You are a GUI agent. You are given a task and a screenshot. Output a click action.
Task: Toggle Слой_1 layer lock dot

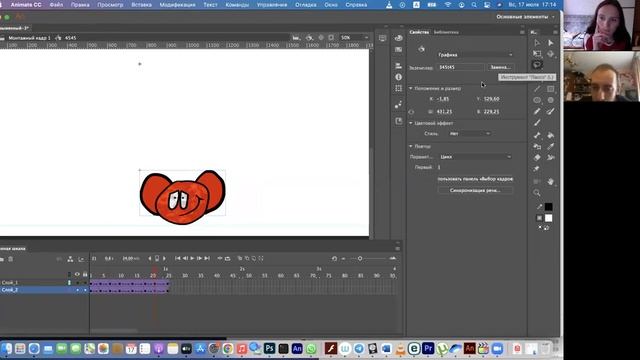[85, 282]
